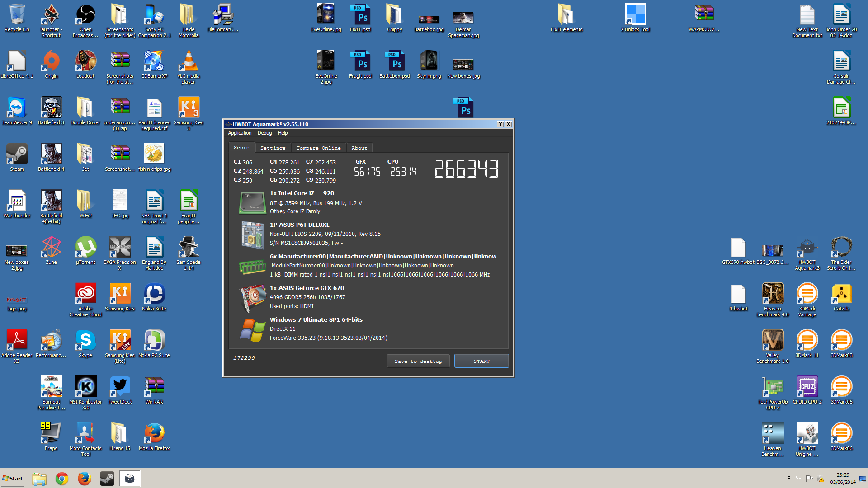Click Save to desktop button
Image resolution: width=868 pixels, height=488 pixels.
[418, 361]
